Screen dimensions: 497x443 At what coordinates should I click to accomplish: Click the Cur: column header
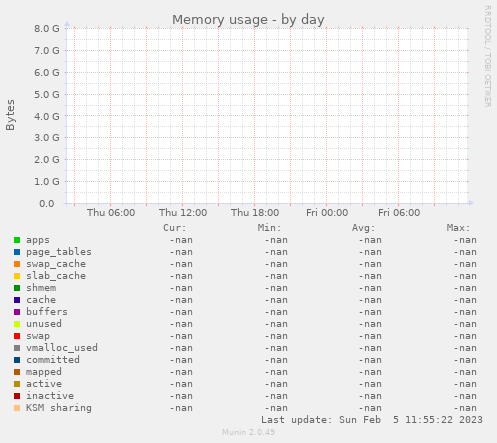[174, 228]
